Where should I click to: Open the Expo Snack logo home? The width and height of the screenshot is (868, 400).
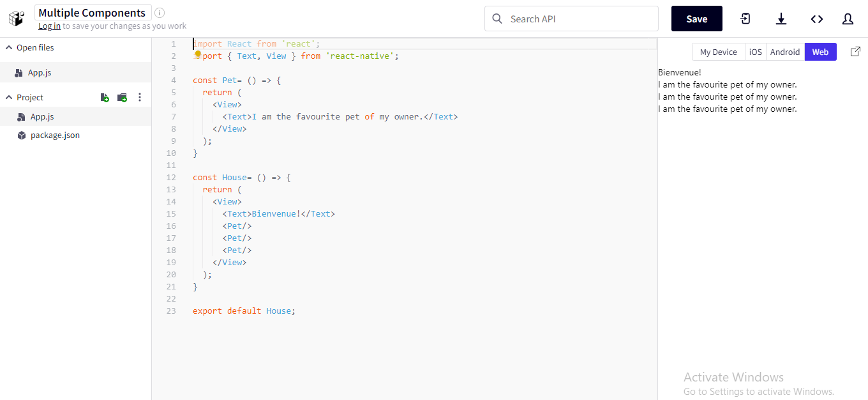pyautogui.click(x=17, y=19)
